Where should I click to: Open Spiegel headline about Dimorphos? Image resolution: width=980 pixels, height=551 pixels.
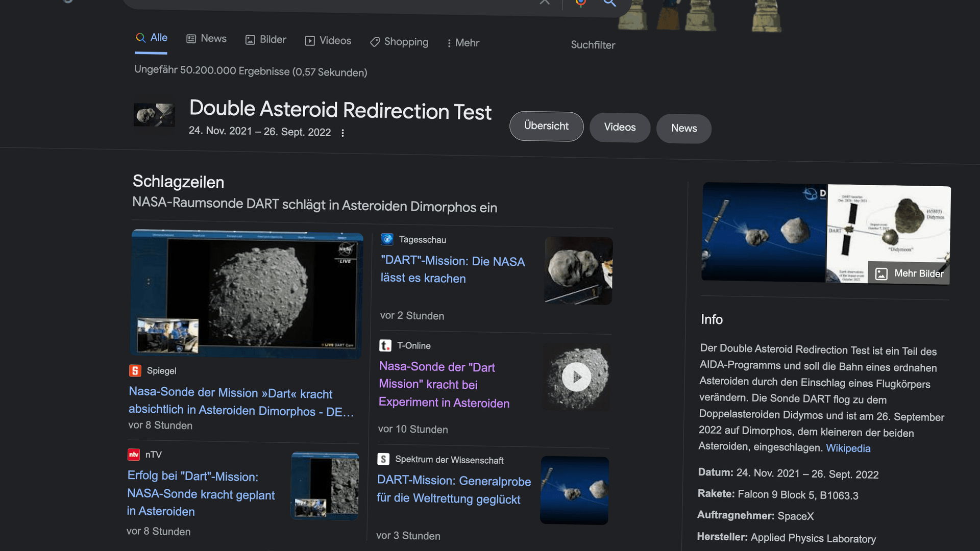pos(241,402)
